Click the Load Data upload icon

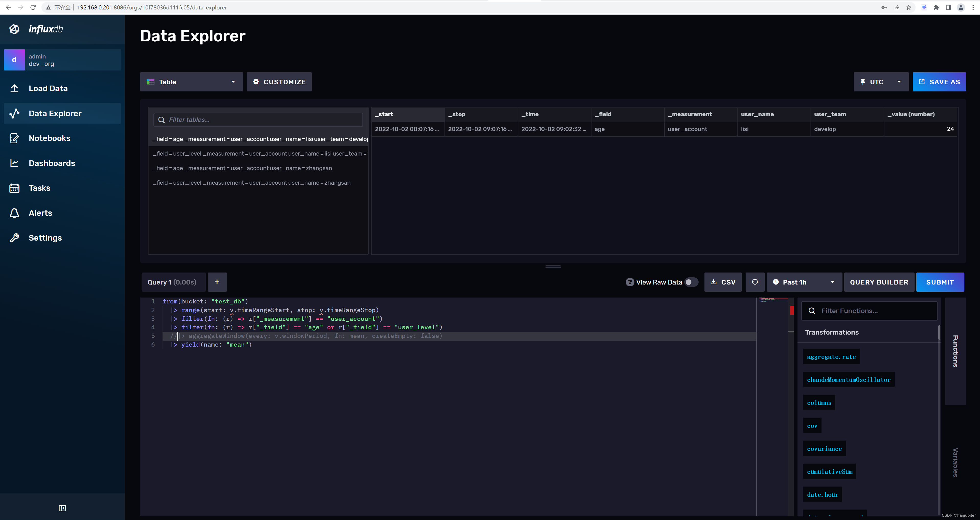(x=15, y=89)
